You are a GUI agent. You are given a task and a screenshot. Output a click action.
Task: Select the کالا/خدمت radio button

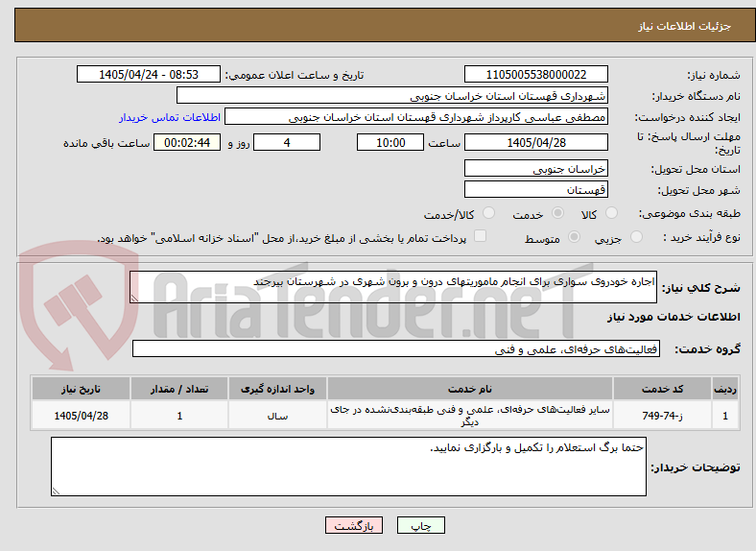pos(488,213)
